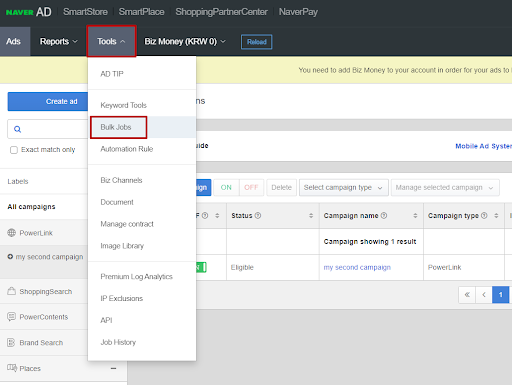Turn selected campaigns ON
The width and height of the screenshot is (512, 385).
point(226,187)
